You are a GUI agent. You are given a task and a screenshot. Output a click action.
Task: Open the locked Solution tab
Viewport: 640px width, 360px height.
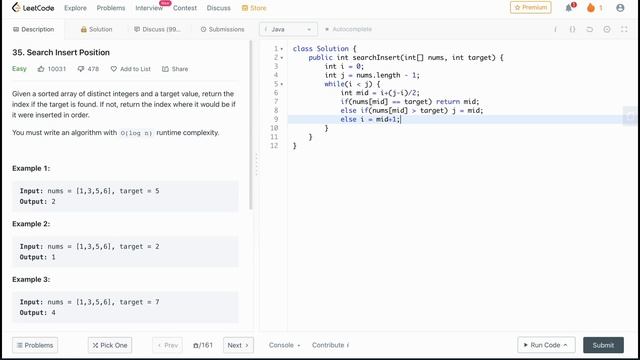point(96,29)
